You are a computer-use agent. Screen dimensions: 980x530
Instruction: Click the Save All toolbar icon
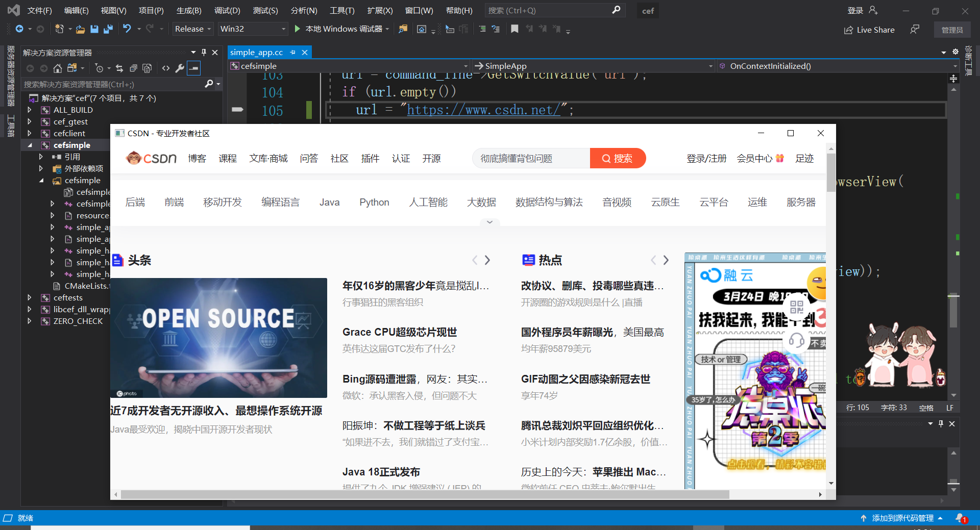click(x=108, y=29)
